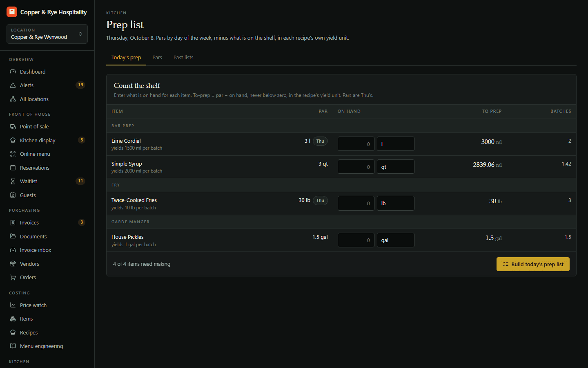
Task: Open the Online menu QR icon
Action: tap(13, 154)
